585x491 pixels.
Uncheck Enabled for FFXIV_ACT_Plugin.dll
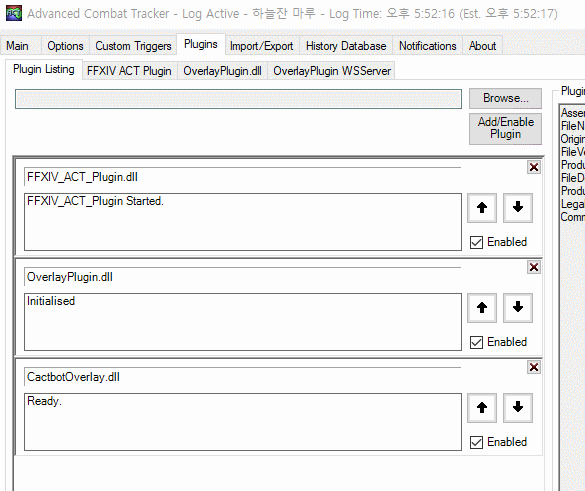click(476, 242)
